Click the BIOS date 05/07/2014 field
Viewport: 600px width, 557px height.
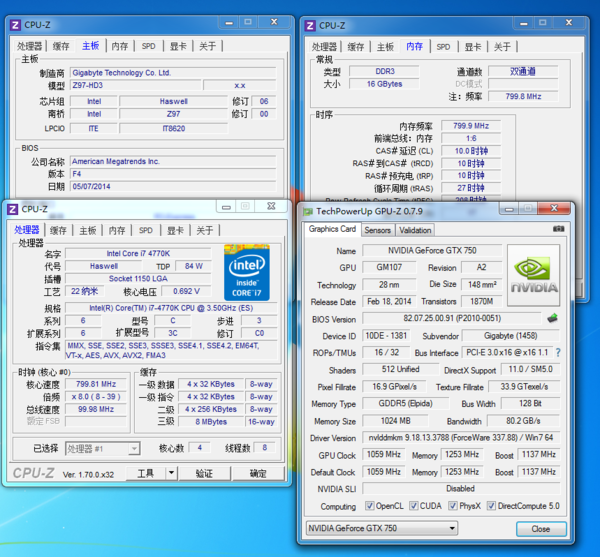click(173, 187)
